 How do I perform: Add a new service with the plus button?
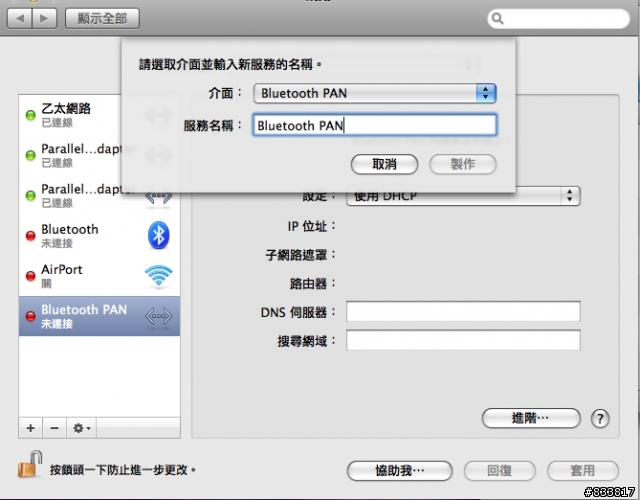[30, 428]
